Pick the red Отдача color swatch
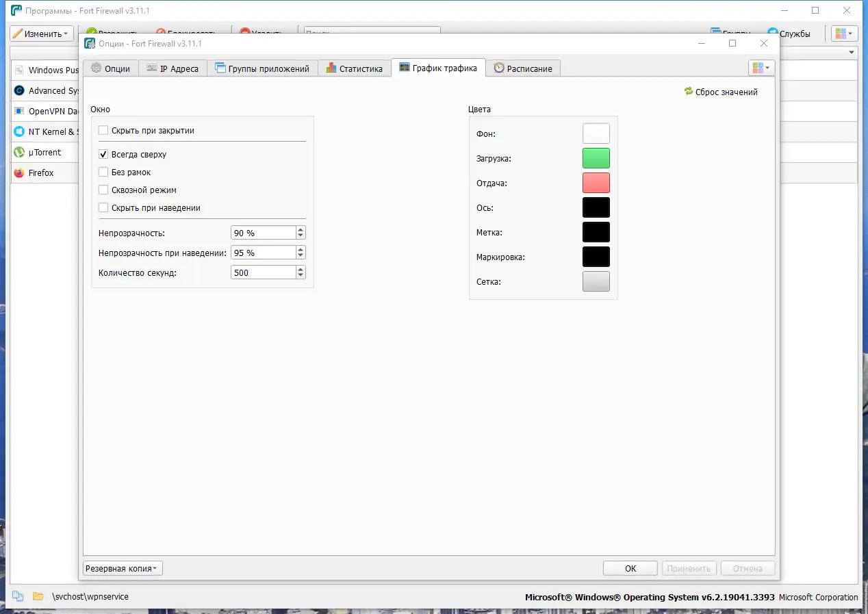868x614 pixels. 596,183
